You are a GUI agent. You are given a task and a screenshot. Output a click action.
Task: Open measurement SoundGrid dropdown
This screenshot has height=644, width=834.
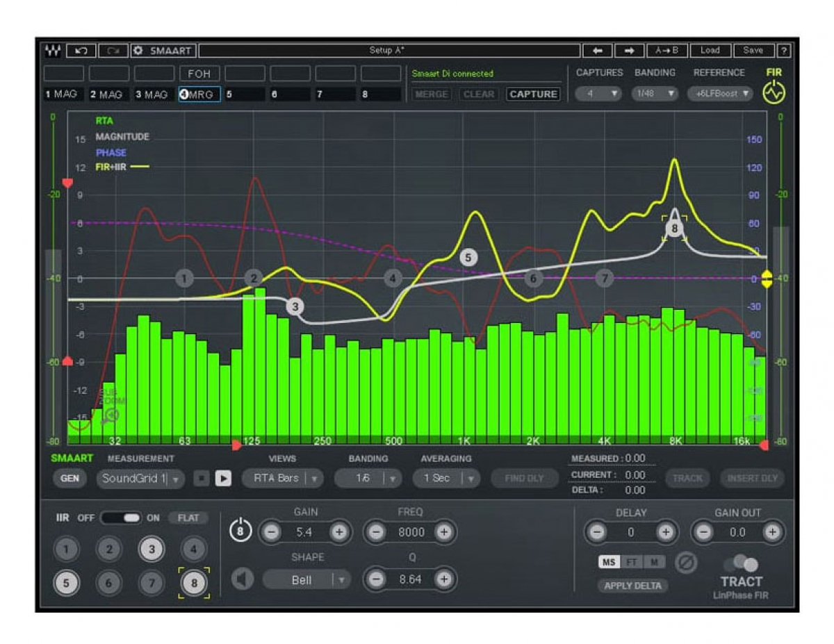click(140, 478)
